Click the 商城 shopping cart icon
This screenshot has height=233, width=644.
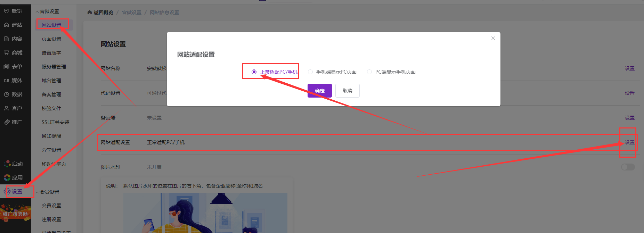[7, 53]
